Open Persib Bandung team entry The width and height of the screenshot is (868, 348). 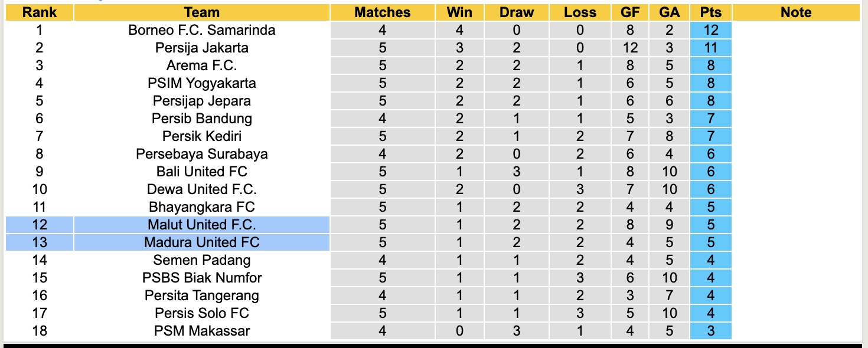[201, 119]
